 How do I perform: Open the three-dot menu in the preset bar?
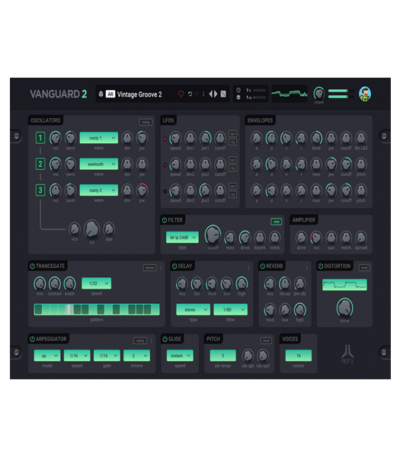click(x=203, y=94)
